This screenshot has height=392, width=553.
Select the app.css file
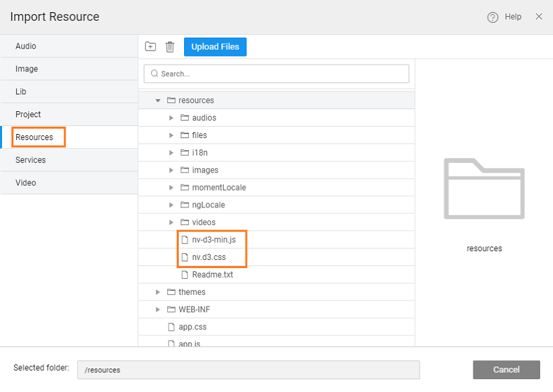[x=192, y=327]
